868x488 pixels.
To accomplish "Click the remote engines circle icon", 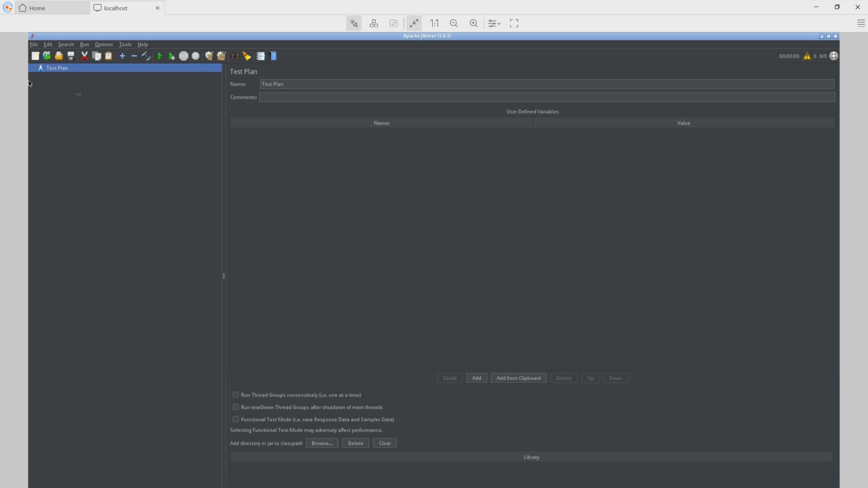I will pyautogui.click(x=834, y=56).
